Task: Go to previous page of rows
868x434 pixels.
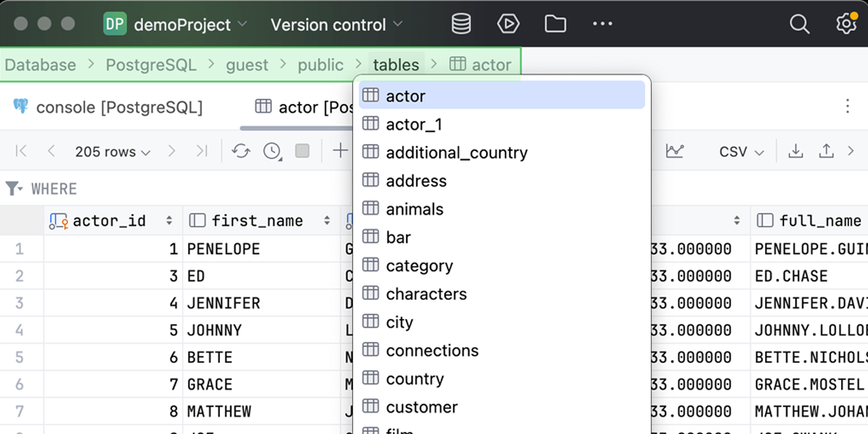Action: pos(51,151)
